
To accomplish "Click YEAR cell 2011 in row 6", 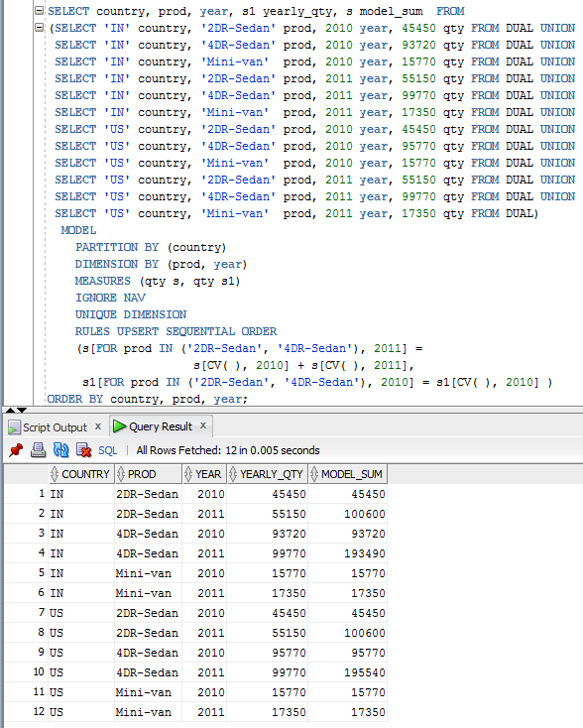I will pos(204,593).
